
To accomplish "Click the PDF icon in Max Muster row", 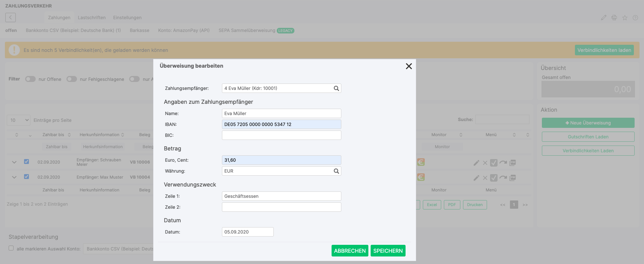I will (x=513, y=178).
